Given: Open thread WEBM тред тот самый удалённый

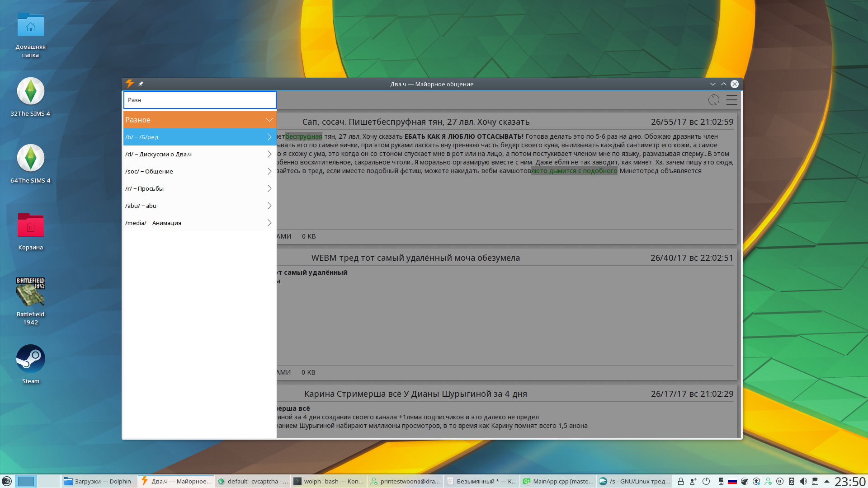Looking at the screenshot, I should click(x=415, y=258).
